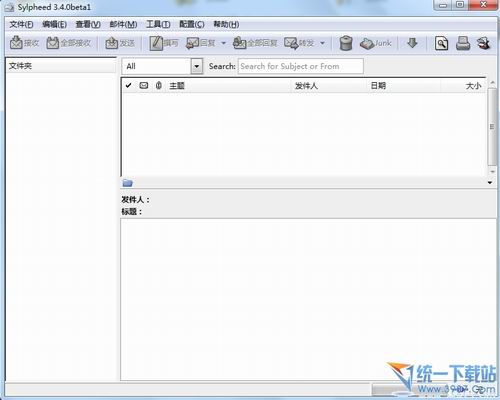Maximize the Sylpheed window

460,5
